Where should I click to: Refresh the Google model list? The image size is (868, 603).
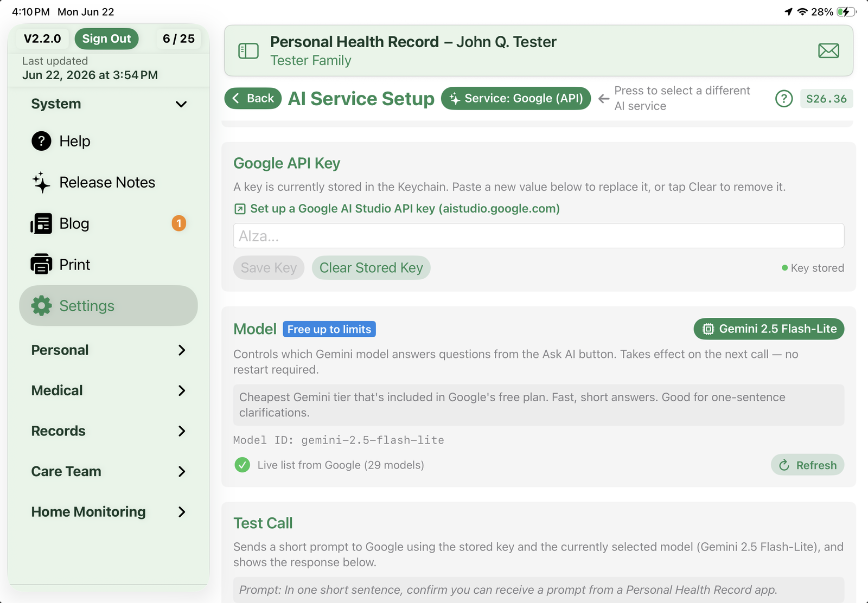pos(807,465)
